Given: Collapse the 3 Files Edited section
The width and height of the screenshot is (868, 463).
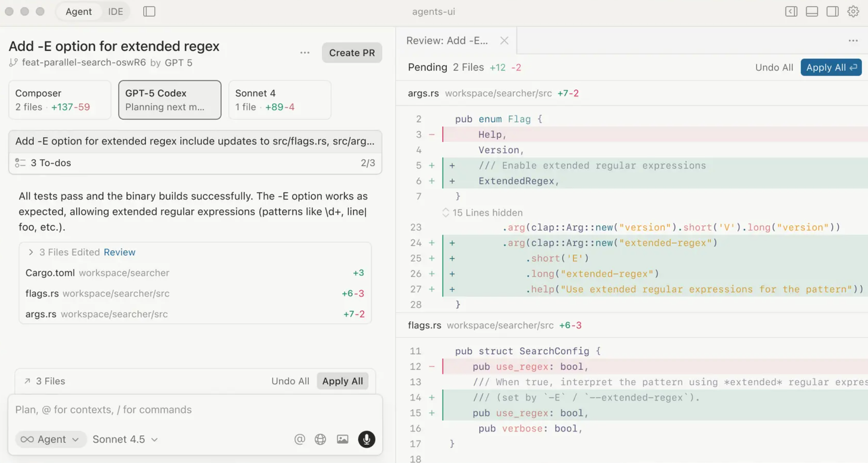Looking at the screenshot, I should (31, 252).
